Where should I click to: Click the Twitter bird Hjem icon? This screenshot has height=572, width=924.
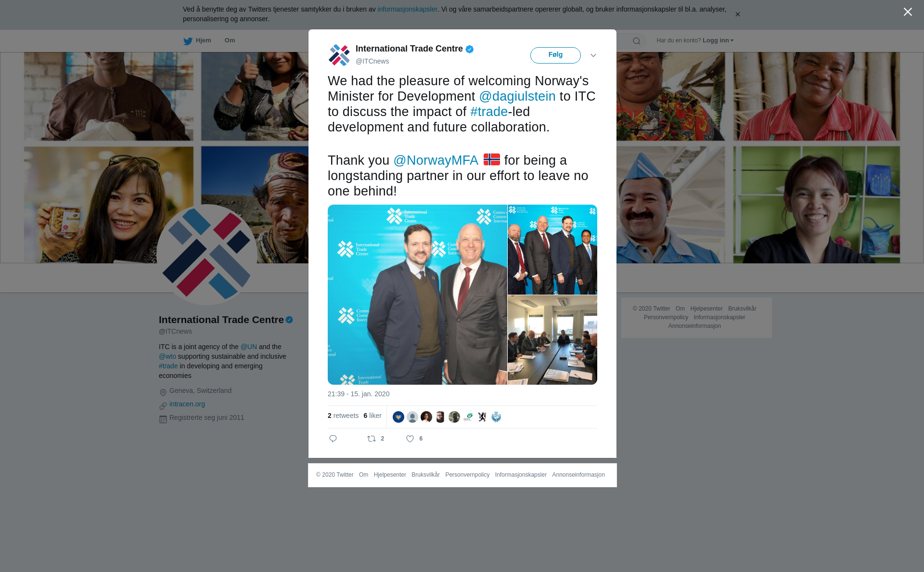point(188,41)
